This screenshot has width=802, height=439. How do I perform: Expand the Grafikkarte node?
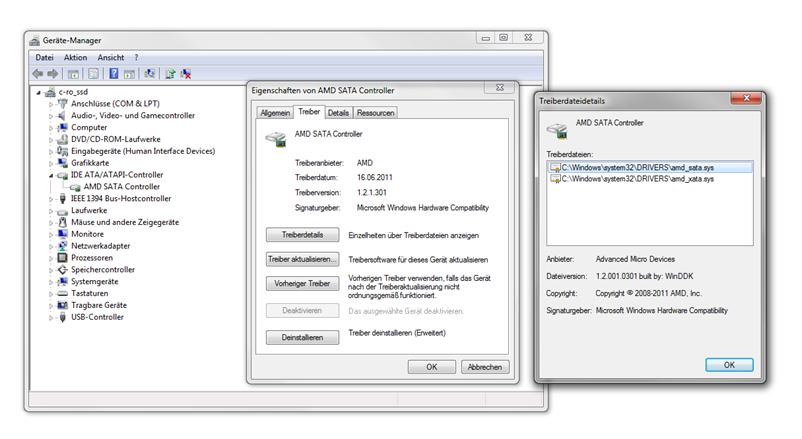coord(51,163)
